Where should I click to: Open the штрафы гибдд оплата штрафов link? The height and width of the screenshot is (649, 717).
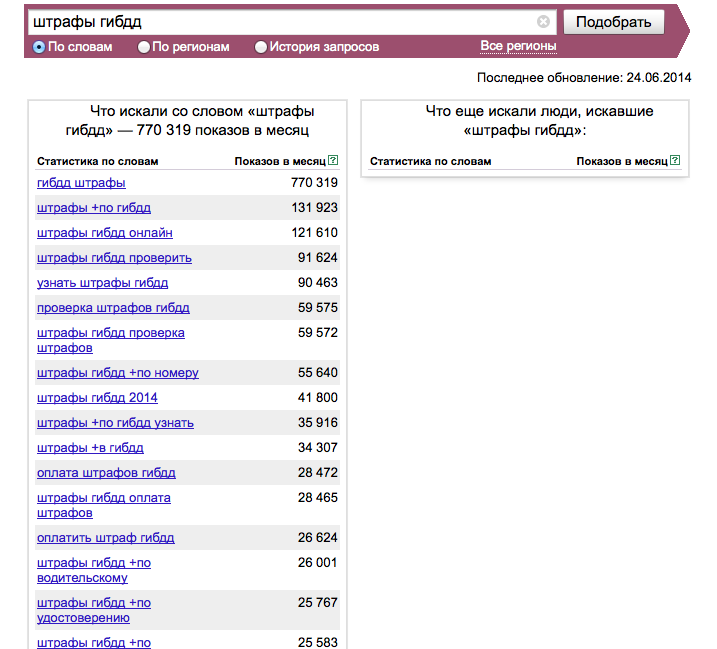click(104, 505)
